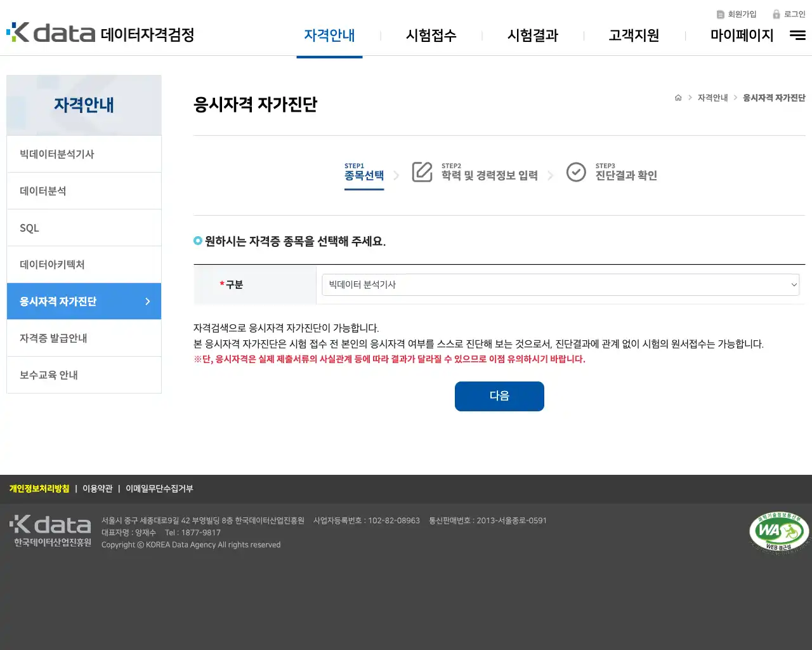Click the K data logo
Viewport: 812px width, 650px height.
[51, 33]
